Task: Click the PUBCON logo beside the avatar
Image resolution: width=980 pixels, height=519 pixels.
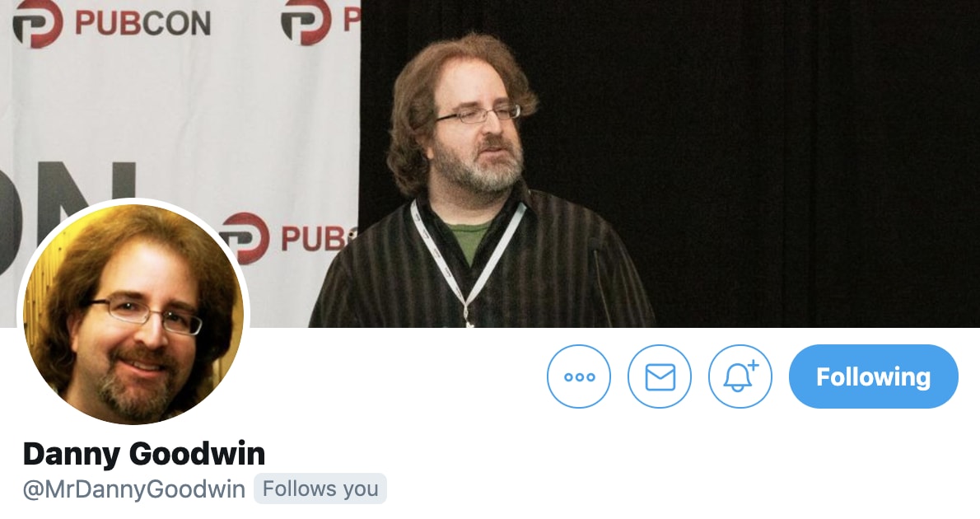Action: tap(287, 237)
